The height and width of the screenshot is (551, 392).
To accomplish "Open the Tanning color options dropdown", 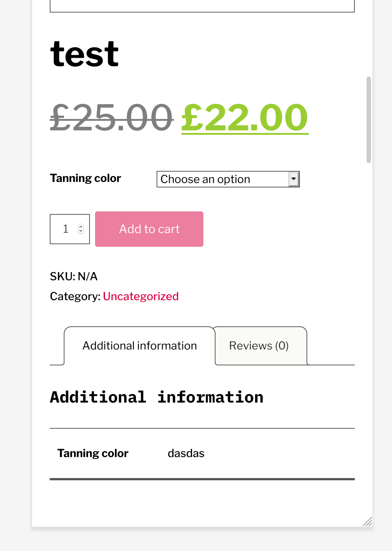I will (x=228, y=179).
